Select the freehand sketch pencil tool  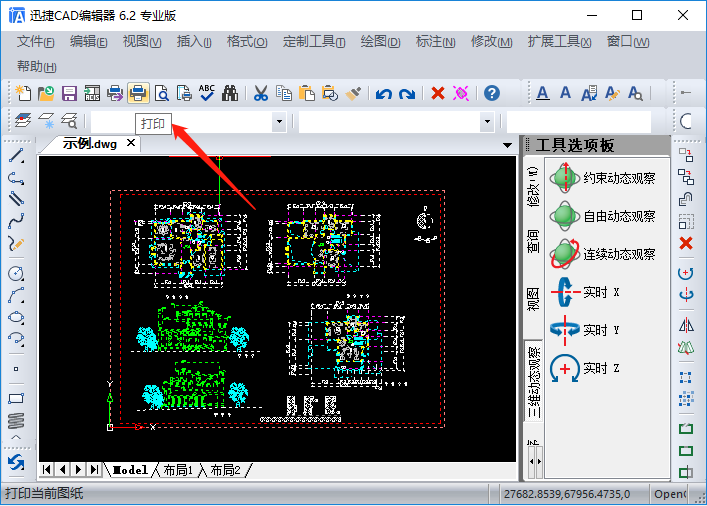coord(16,244)
